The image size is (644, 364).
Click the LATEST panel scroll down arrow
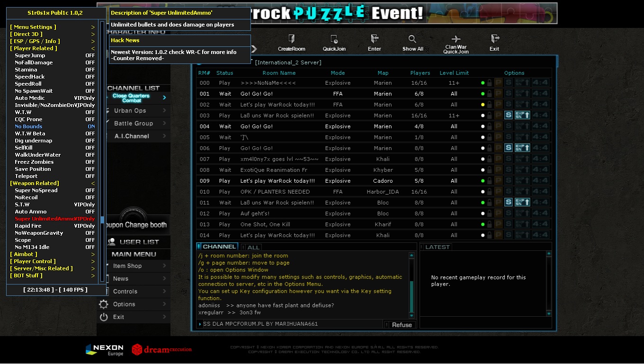click(549, 313)
